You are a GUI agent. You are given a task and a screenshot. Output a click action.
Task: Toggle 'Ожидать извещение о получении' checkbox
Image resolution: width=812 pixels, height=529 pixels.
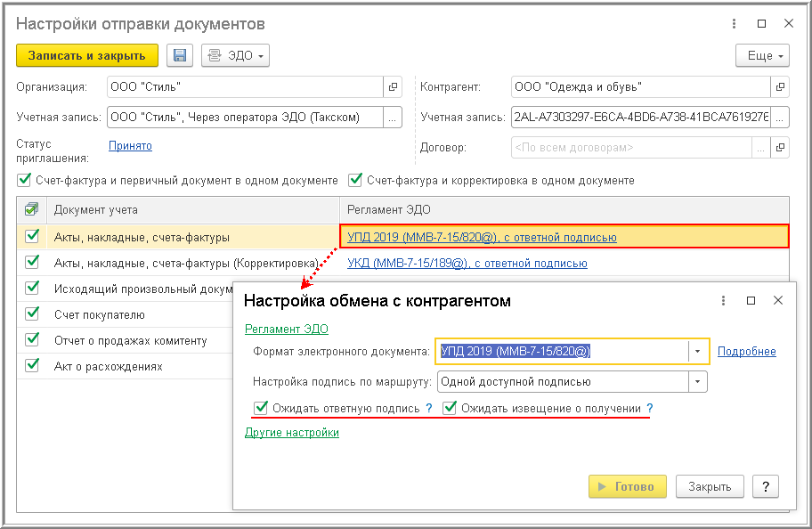click(450, 408)
